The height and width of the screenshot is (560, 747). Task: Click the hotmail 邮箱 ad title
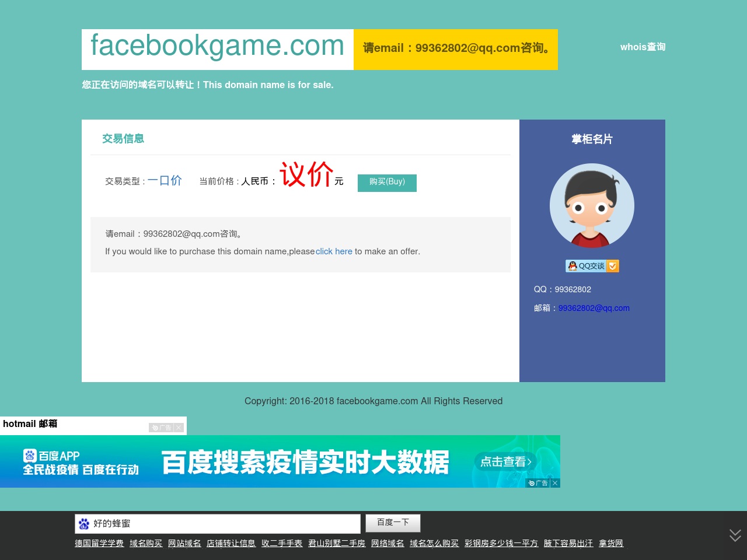(x=30, y=424)
